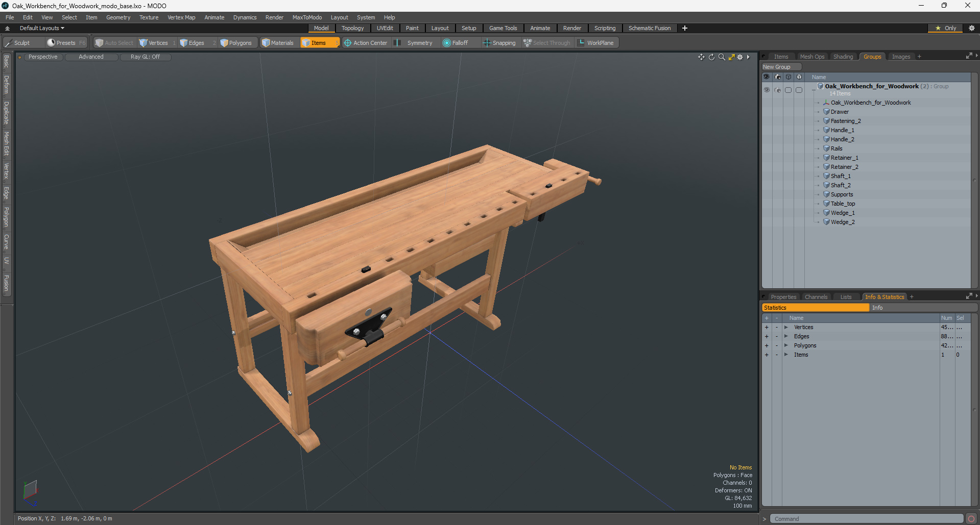Click the viewport rotate control icon
Image resolution: width=980 pixels, height=525 pixels.
[x=711, y=57]
